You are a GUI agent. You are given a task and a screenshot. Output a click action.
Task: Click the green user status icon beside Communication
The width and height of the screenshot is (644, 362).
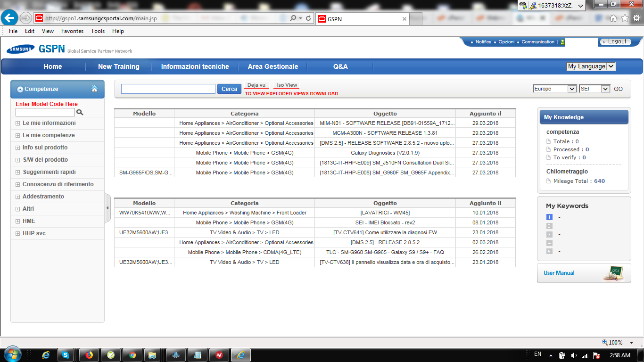point(561,42)
